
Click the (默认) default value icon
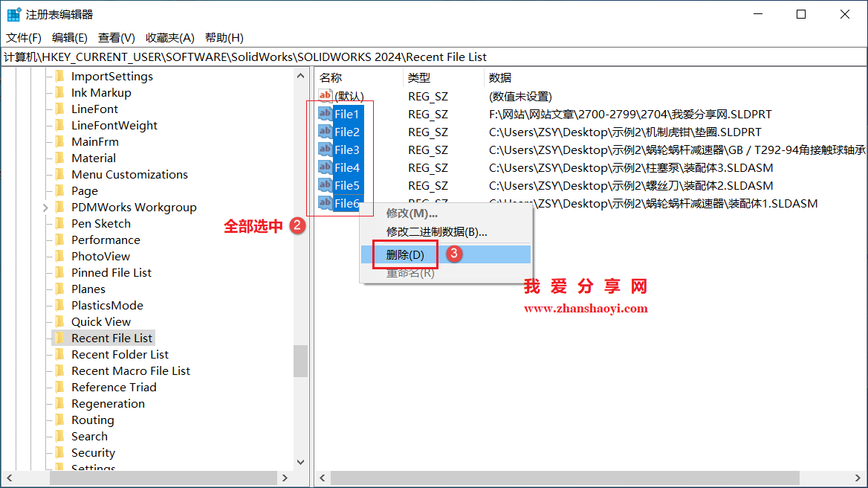(325, 96)
